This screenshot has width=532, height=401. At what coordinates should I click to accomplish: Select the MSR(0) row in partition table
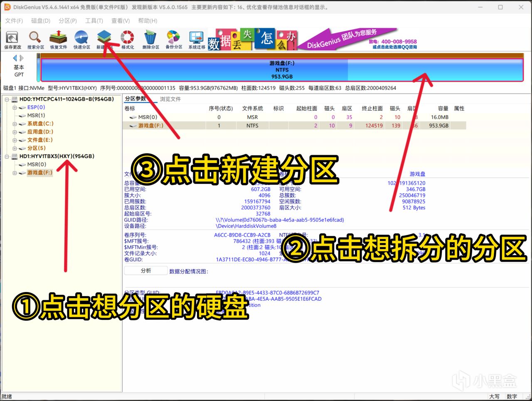click(294, 117)
